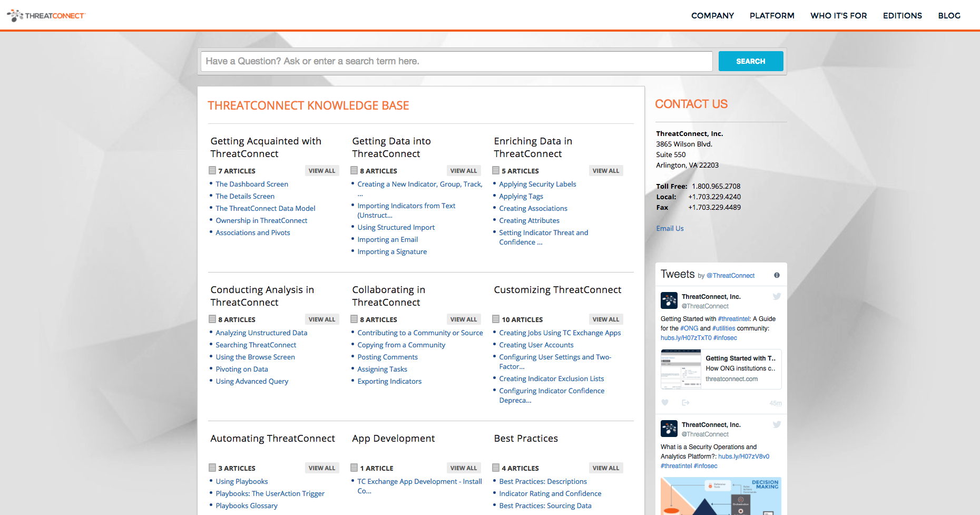980x515 pixels.
Task: View all Conducting Analysis articles
Action: coord(322,319)
